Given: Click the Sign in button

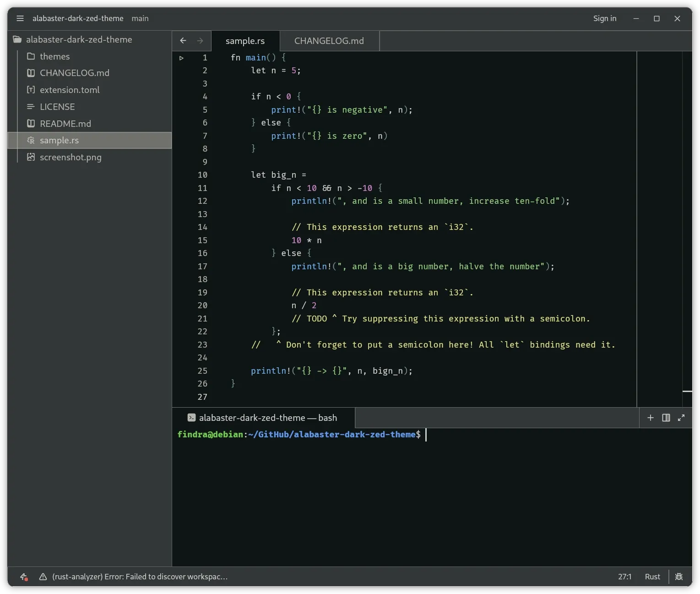Looking at the screenshot, I should 605,18.
